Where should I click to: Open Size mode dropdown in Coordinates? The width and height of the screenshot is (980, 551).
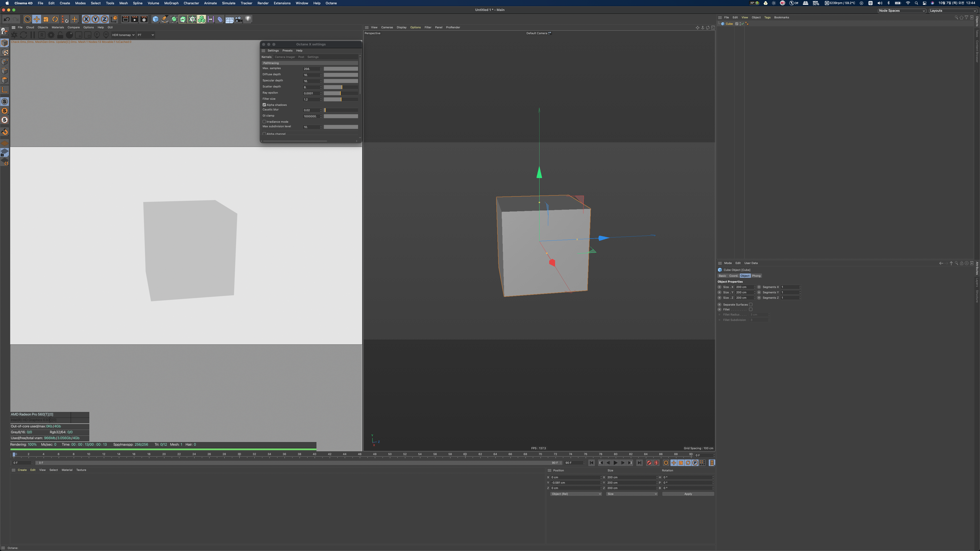[632, 494]
